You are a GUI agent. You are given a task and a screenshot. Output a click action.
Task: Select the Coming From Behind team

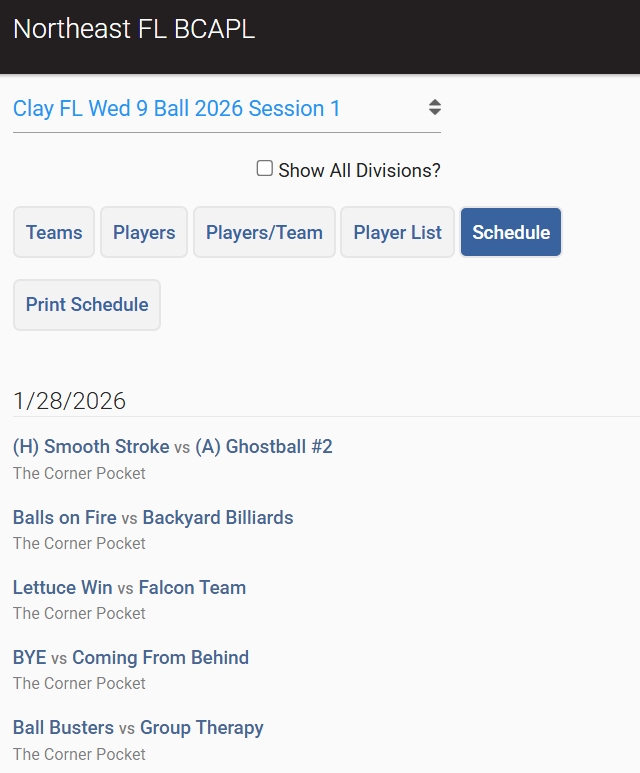click(160, 658)
